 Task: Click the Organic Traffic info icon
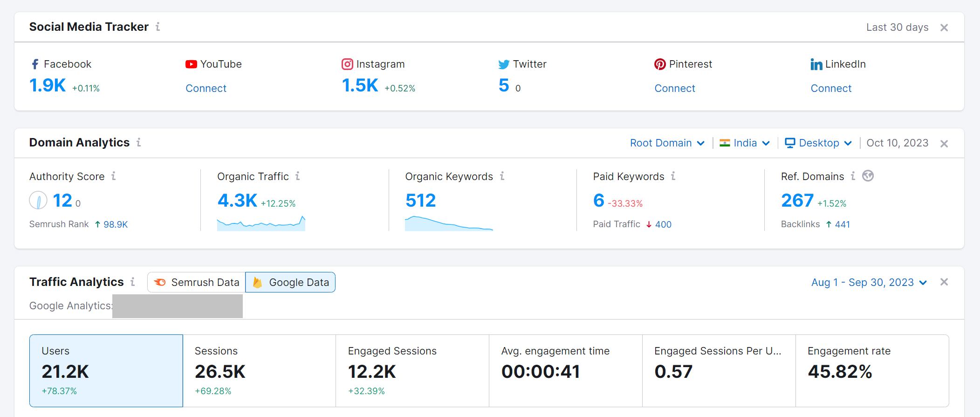(298, 176)
